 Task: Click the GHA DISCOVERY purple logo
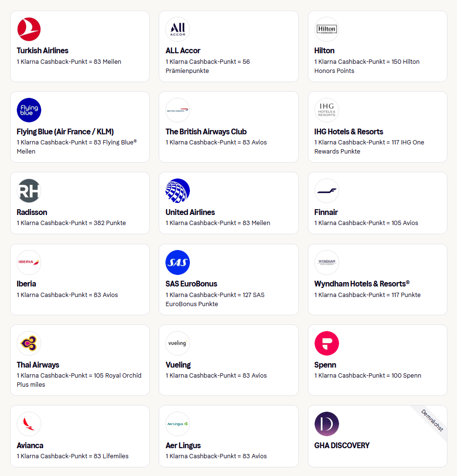pos(327,424)
